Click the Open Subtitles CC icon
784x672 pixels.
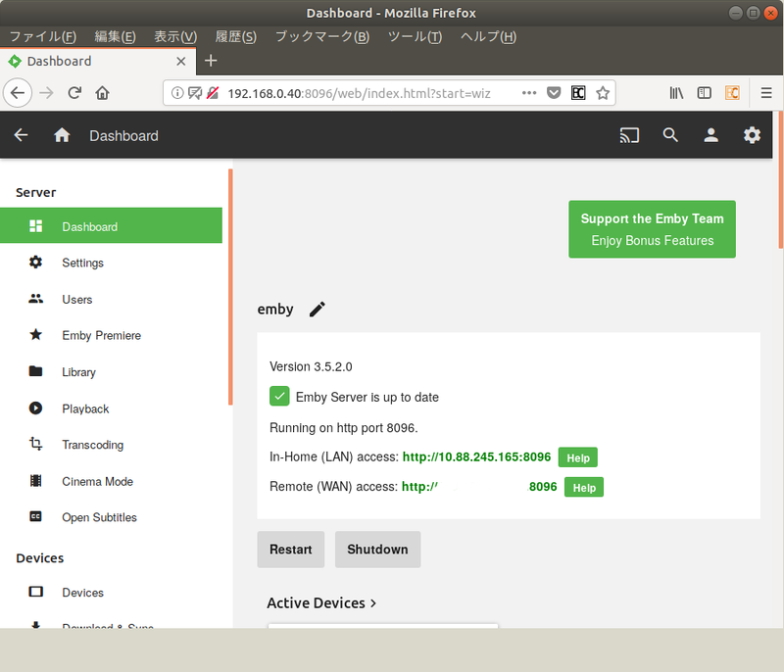35,516
